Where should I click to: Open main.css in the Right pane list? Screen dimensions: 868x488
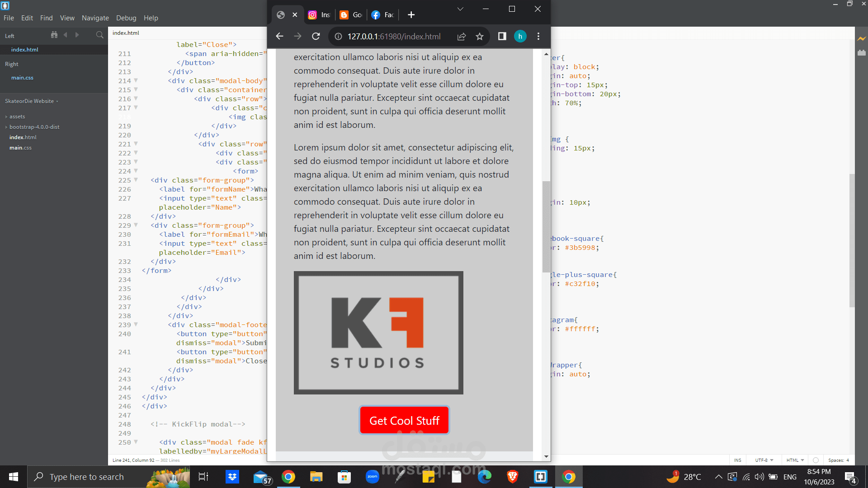click(x=22, y=78)
